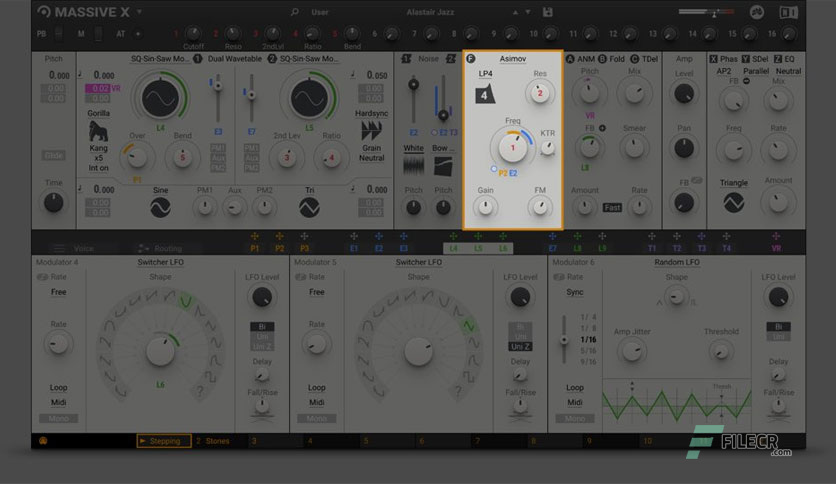Open the Dual Wavetable mode menu
Viewport: 836px width, 484px height.
(x=235, y=59)
